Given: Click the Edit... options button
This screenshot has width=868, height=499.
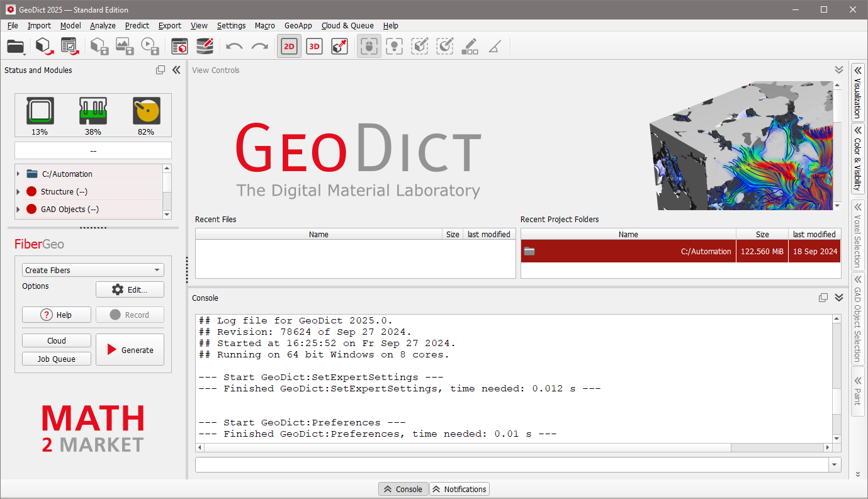Looking at the screenshot, I should coord(130,289).
